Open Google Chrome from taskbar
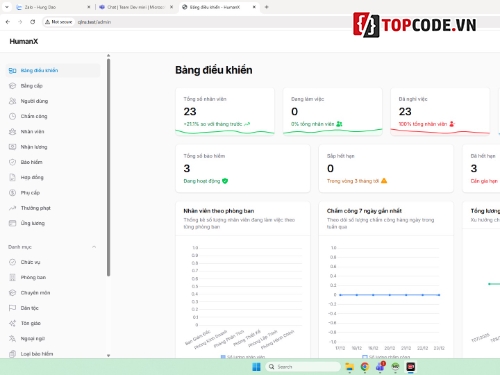 pyautogui.click(x=365, y=367)
